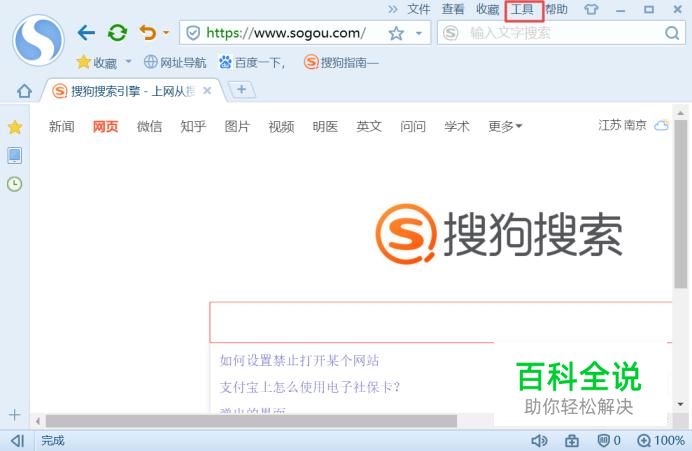Select the 网页 category

[x=105, y=127]
